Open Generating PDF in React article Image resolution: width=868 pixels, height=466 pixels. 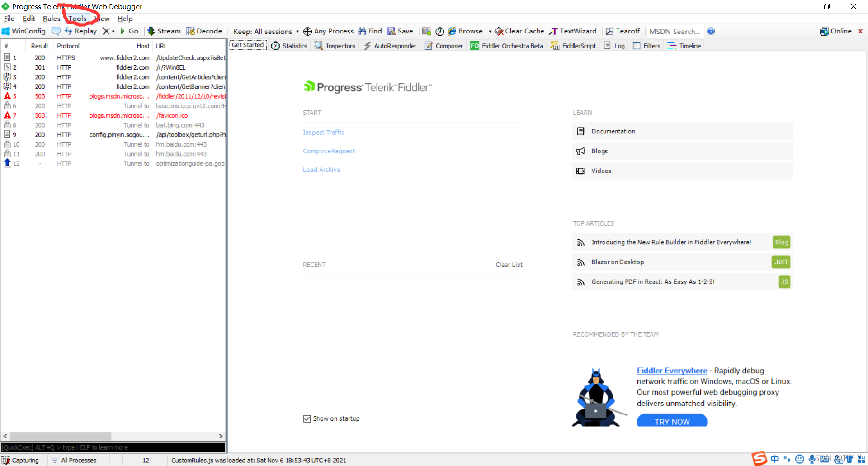point(682,281)
